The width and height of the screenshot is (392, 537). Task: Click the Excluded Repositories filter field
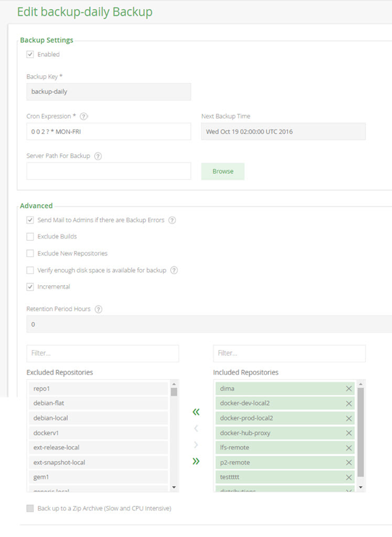point(102,354)
